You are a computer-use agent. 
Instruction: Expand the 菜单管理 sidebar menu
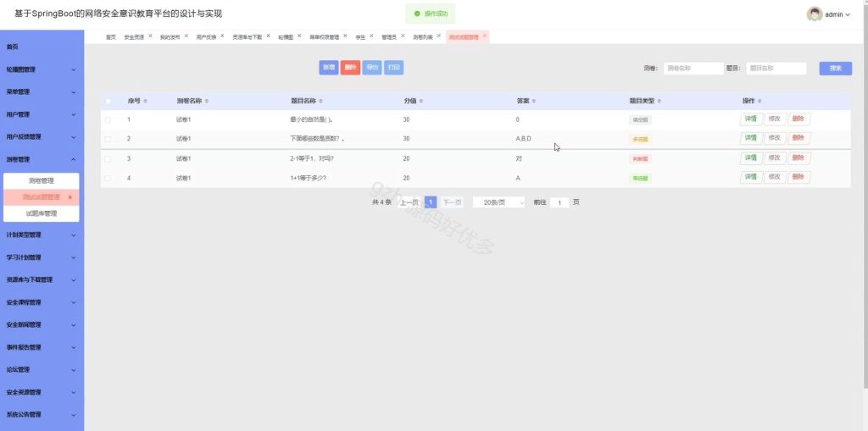[42, 91]
